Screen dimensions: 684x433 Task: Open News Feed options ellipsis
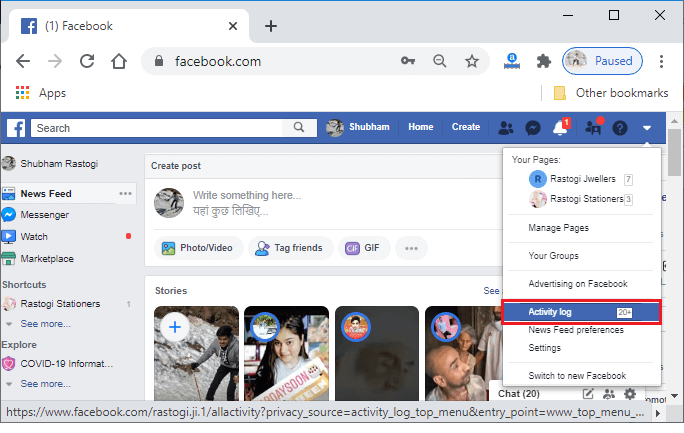tap(125, 193)
